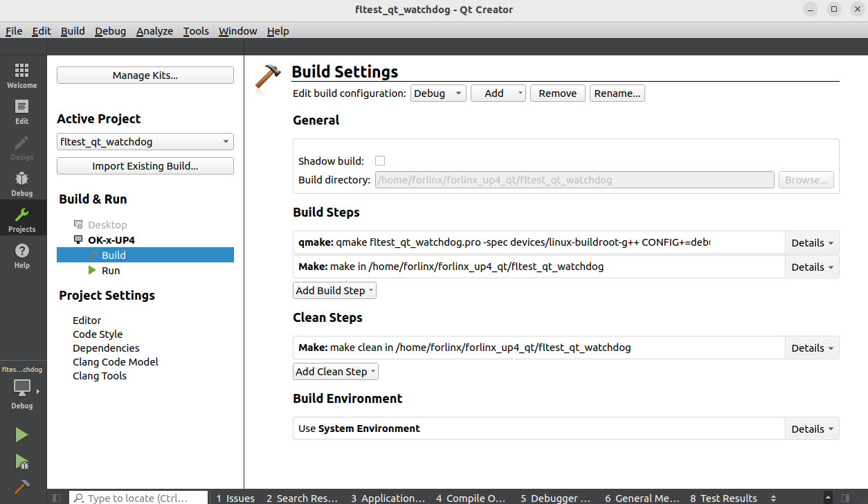Open the Debug build configuration dropdown
Screen dimensions: 868x504
pyautogui.click(x=438, y=93)
